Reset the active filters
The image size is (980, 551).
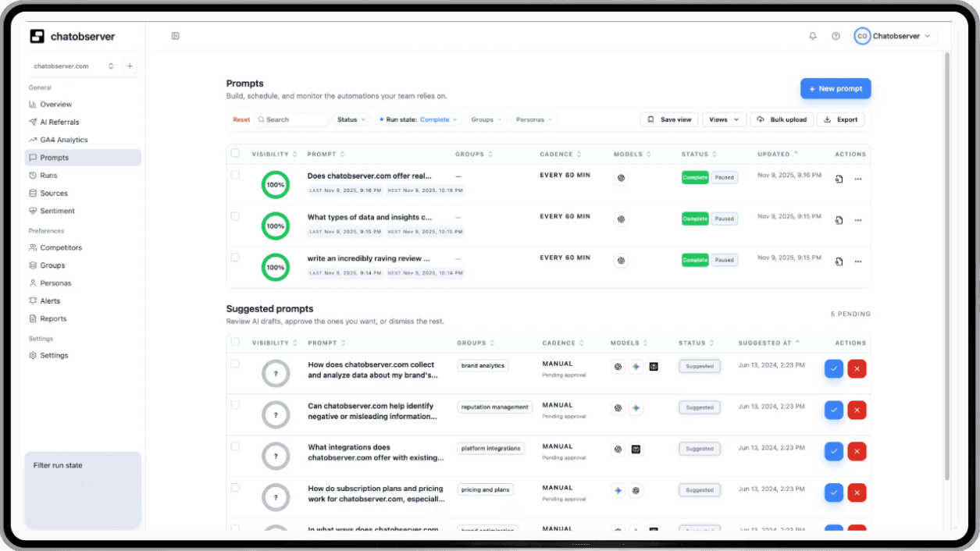tap(241, 119)
